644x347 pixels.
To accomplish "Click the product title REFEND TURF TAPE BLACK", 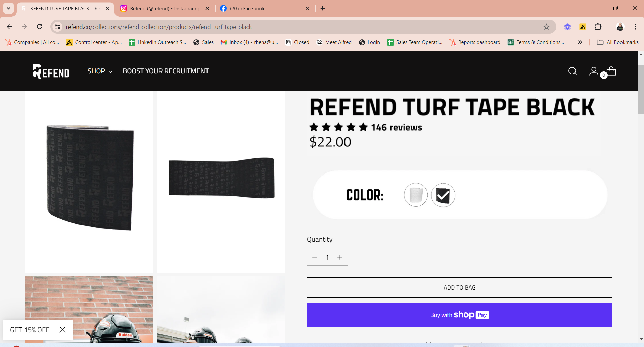I will pos(452,107).
